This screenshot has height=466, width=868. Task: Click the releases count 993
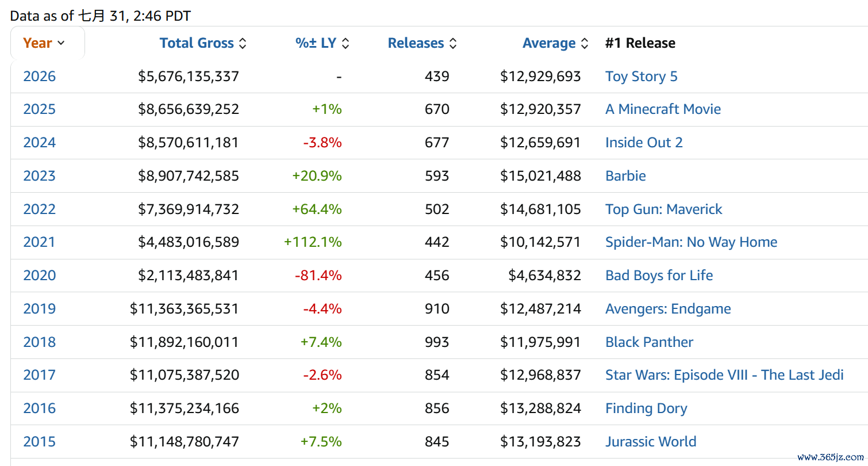pos(437,342)
